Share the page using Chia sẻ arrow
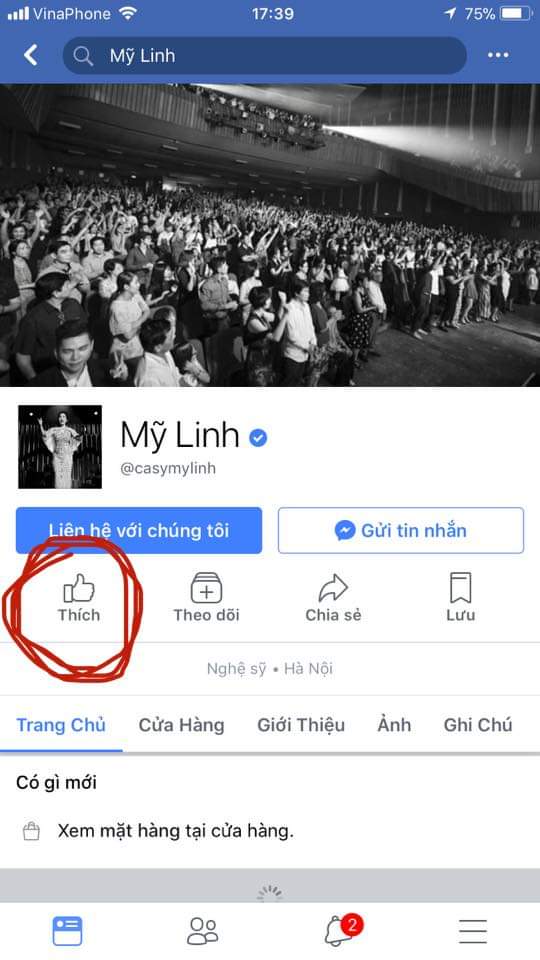The height and width of the screenshot is (960, 540). point(333,598)
